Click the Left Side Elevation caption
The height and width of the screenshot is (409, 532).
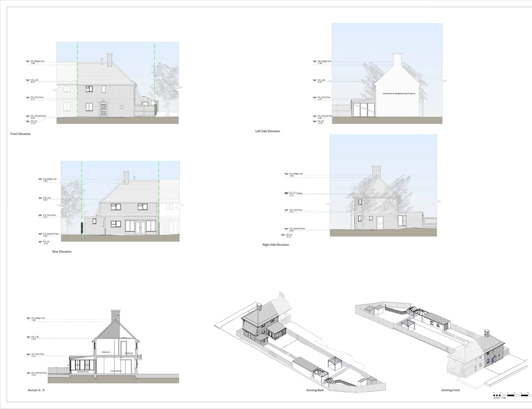tap(267, 131)
